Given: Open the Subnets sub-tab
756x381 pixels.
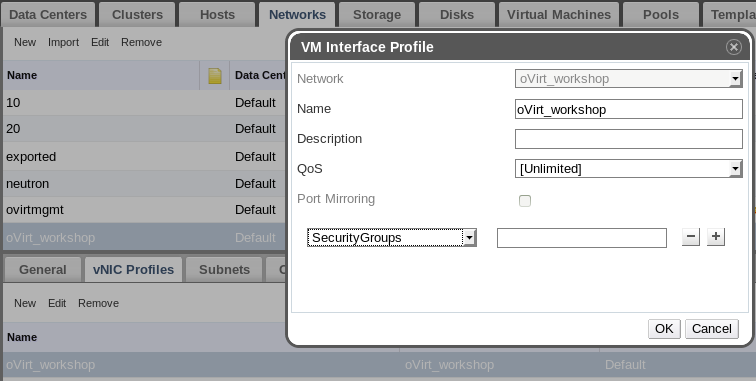Looking at the screenshot, I should (x=224, y=269).
